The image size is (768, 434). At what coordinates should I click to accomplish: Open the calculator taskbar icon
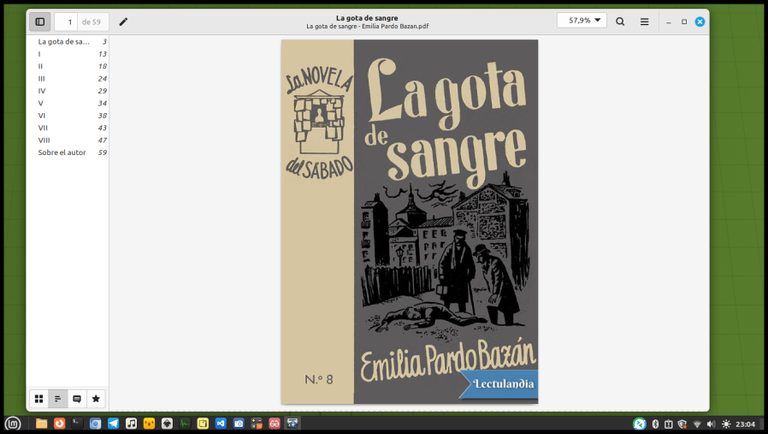257,423
